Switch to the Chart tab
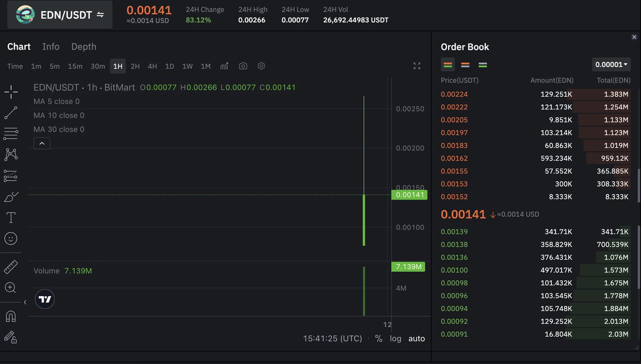Image resolution: width=641 pixels, height=364 pixels. pos(19,47)
